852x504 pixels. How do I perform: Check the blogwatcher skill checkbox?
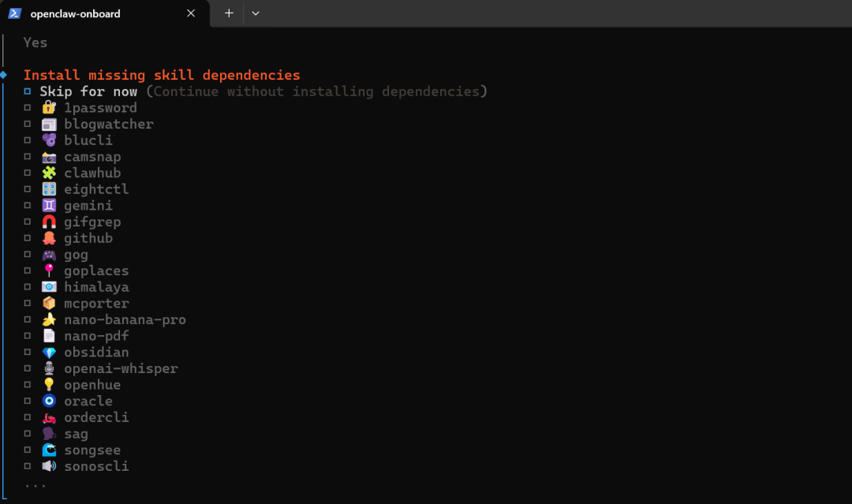click(28, 124)
